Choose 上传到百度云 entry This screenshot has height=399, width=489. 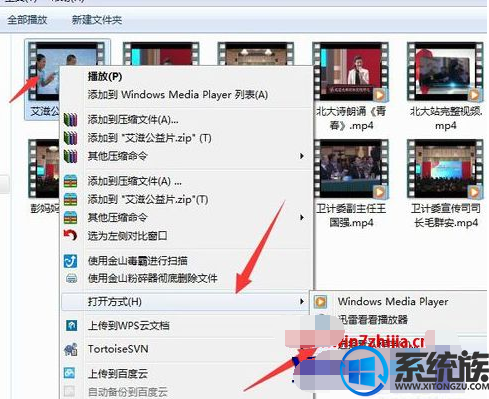(x=118, y=373)
